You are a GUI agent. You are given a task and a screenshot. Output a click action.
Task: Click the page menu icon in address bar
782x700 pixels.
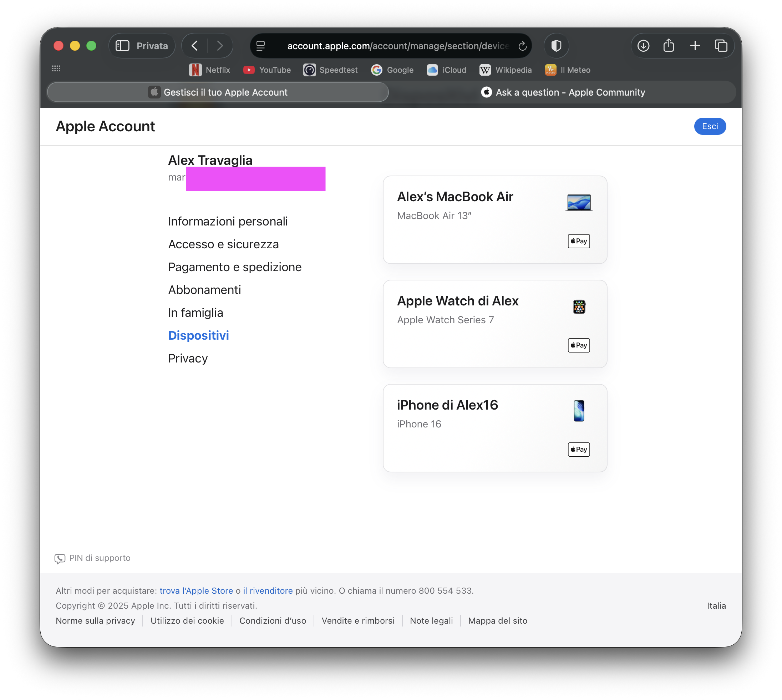(261, 46)
